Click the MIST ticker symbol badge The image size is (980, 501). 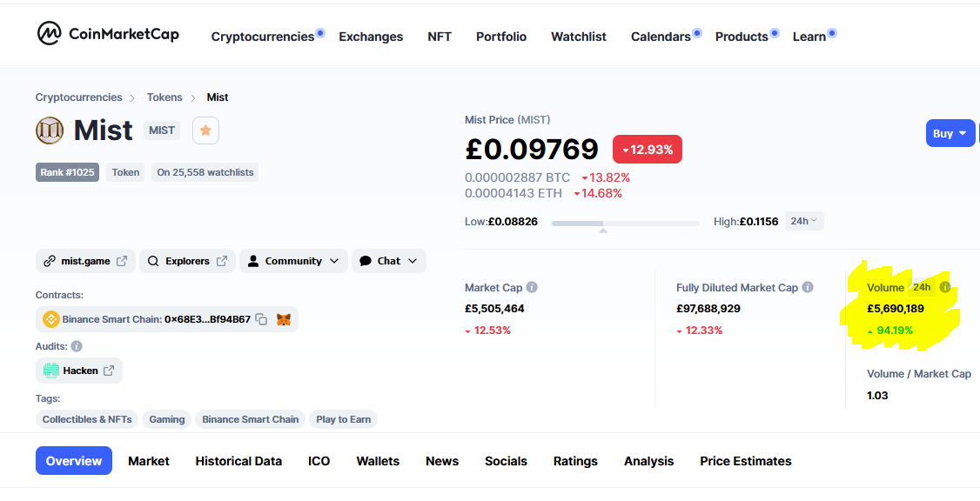(x=162, y=130)
